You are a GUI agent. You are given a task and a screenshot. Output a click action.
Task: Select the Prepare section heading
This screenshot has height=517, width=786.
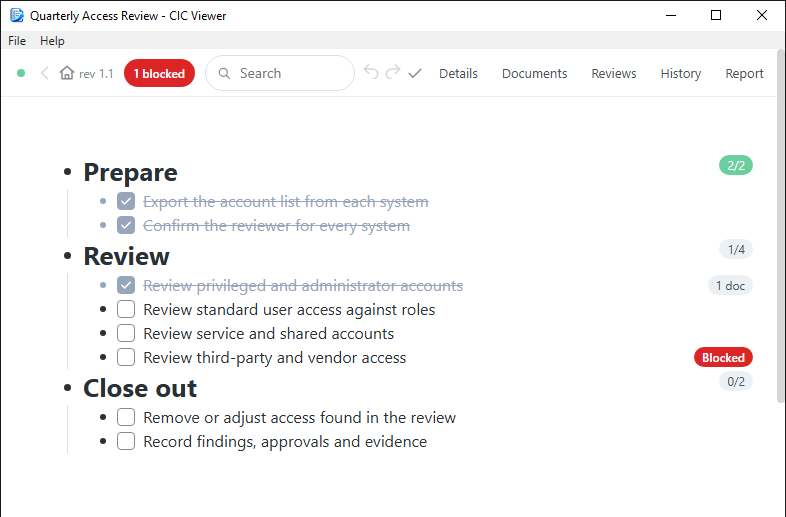coord(130,173)
